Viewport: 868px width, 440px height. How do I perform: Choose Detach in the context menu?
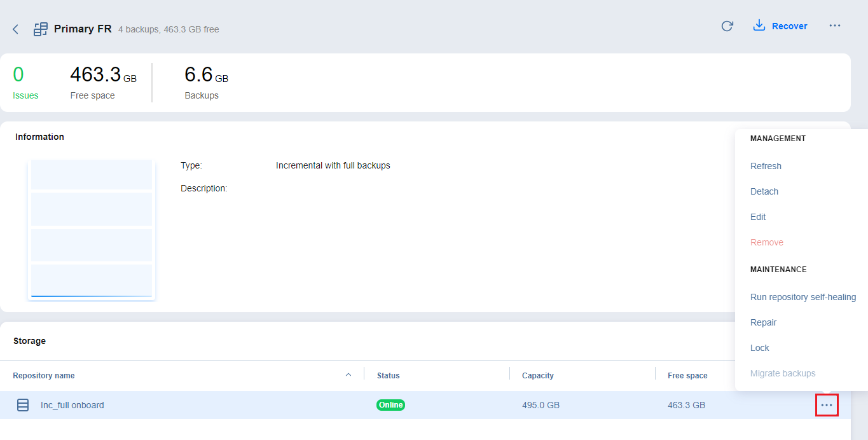(x=764, y=191)
